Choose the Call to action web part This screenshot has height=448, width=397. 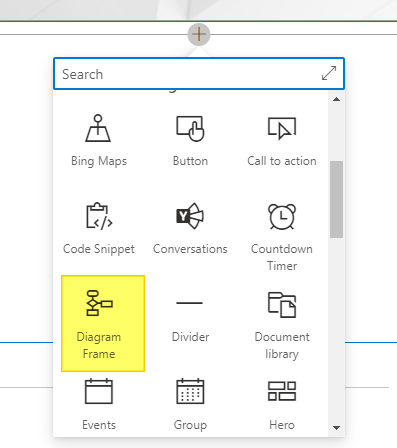tap(282, 141)
